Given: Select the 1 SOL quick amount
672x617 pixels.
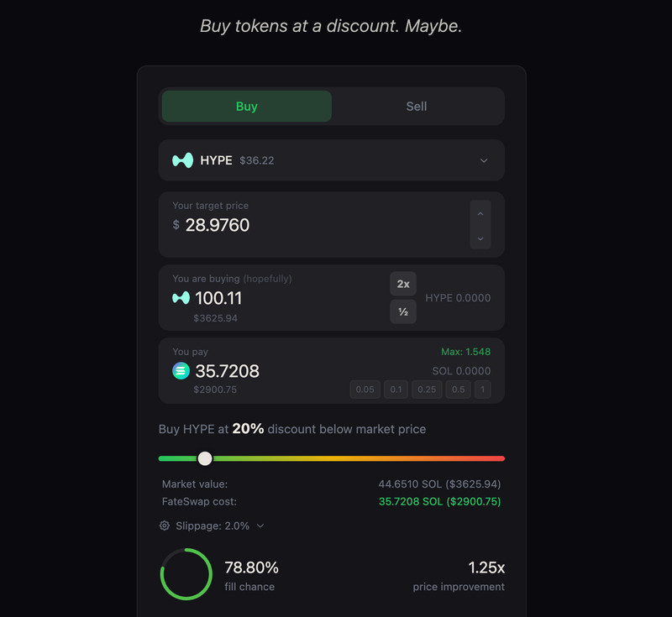Looking at the screenshot, I should tap(485, 390).
